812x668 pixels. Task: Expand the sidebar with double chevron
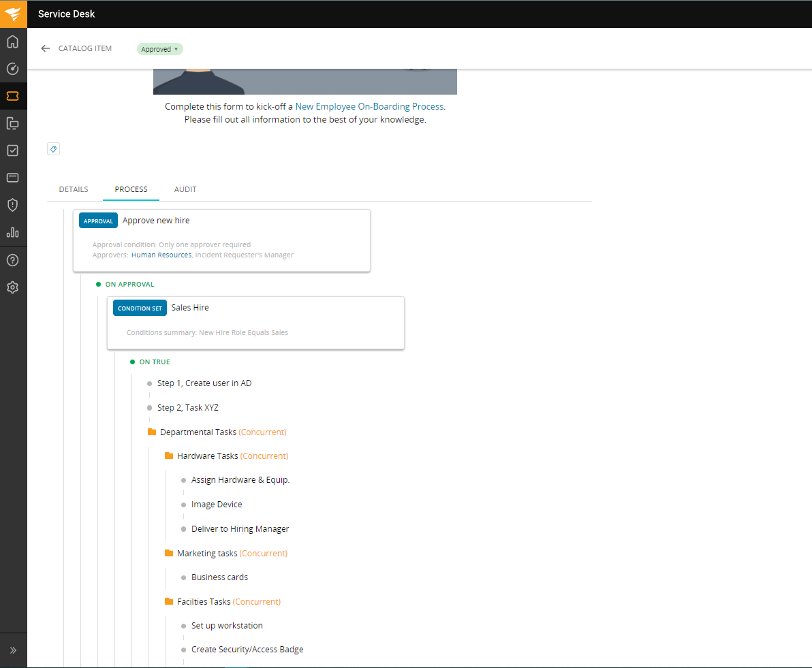12,650
